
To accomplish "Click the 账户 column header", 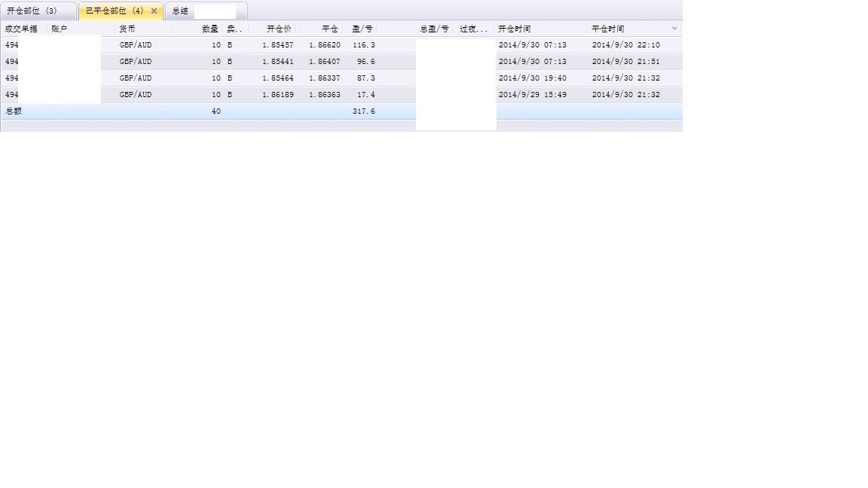I will (x=60, y=29).
